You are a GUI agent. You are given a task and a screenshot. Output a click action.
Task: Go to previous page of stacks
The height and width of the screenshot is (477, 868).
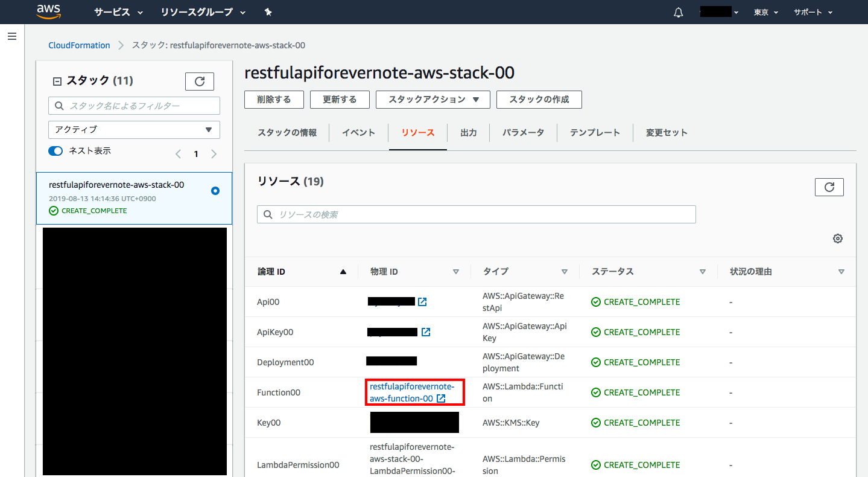[178, 154]
